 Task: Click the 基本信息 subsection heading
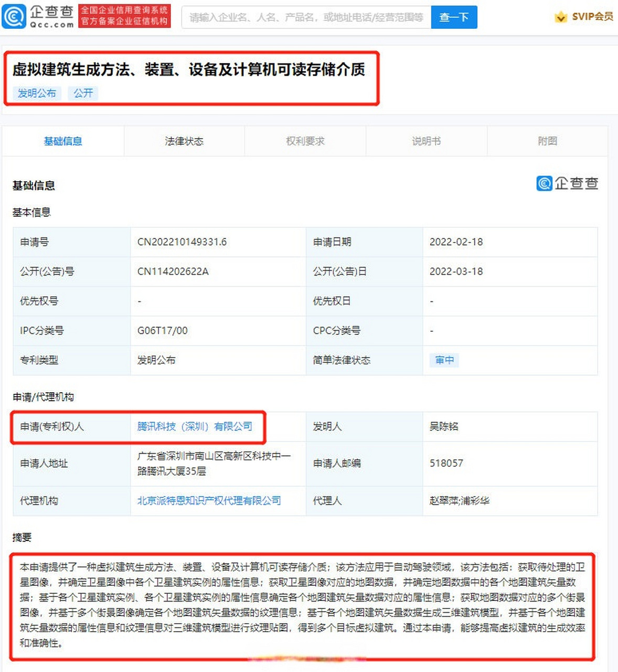click(31, 212)
